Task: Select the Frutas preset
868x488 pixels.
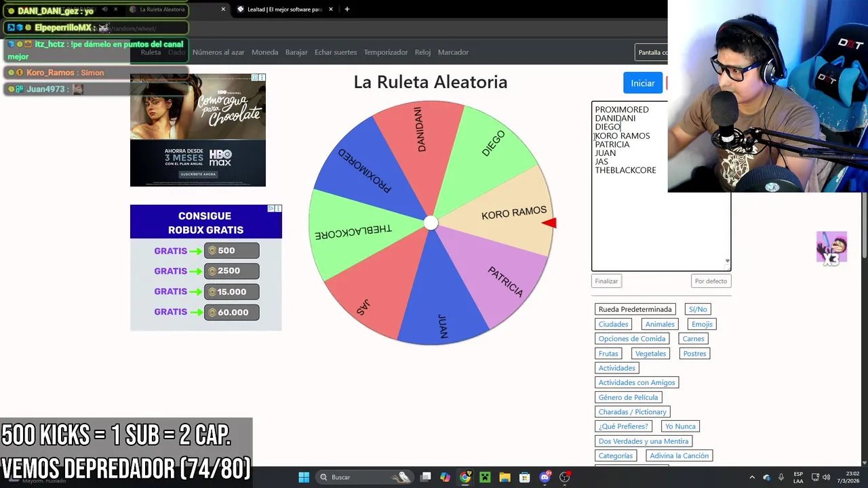Action: click(608, 353)
